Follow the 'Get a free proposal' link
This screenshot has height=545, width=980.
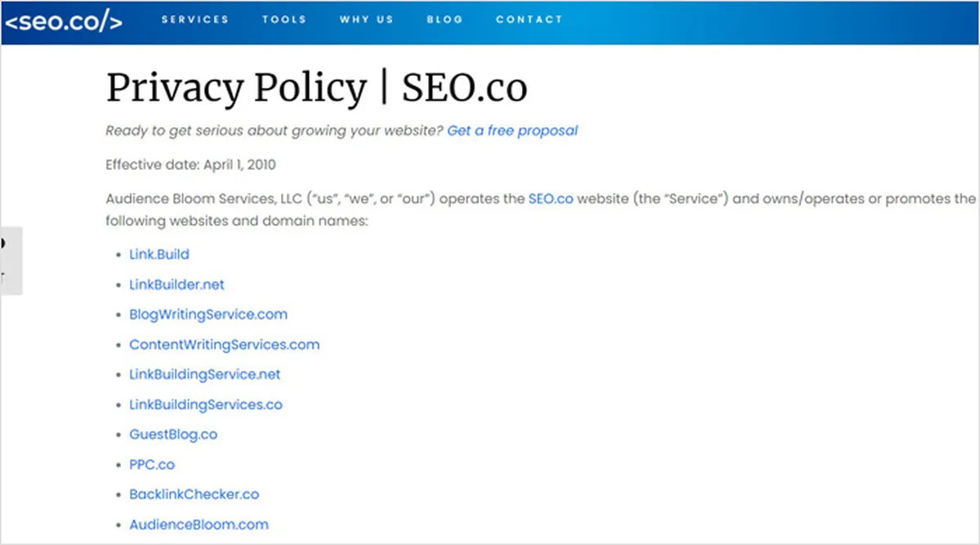[512, 131]
